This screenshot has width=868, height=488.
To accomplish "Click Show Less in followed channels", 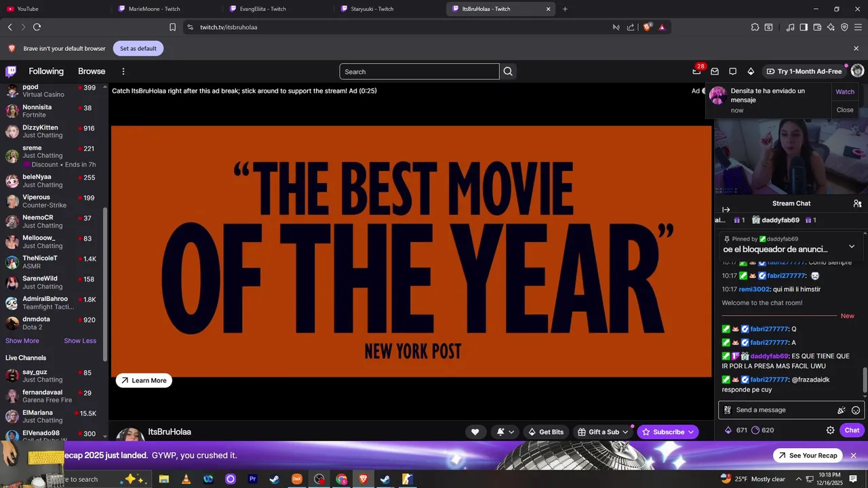I will click(x=80, y=341).
